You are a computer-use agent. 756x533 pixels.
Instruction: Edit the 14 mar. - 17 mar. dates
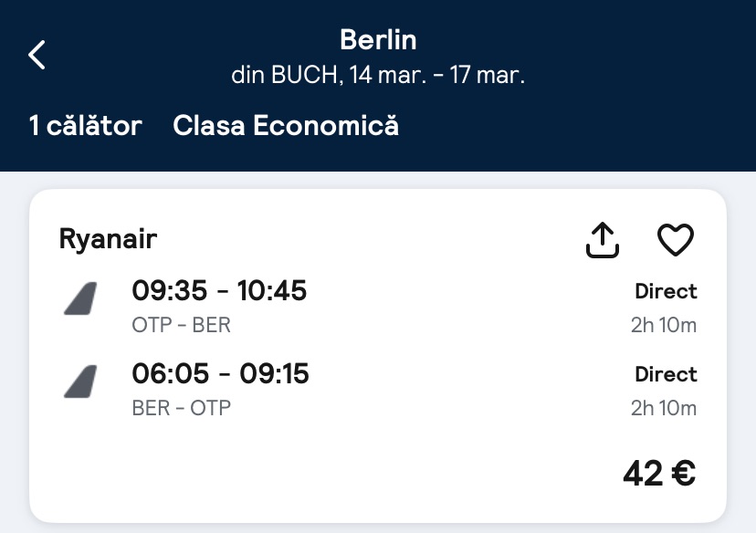378,75
